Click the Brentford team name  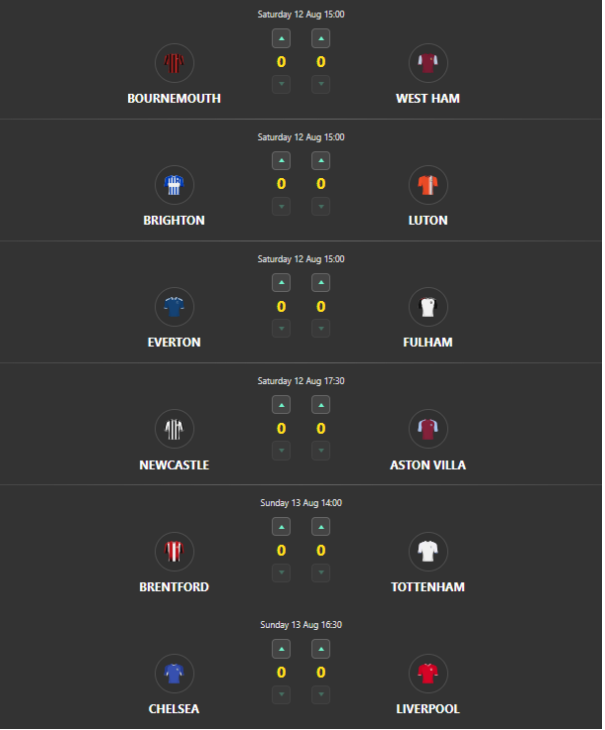tap(174, 587)
